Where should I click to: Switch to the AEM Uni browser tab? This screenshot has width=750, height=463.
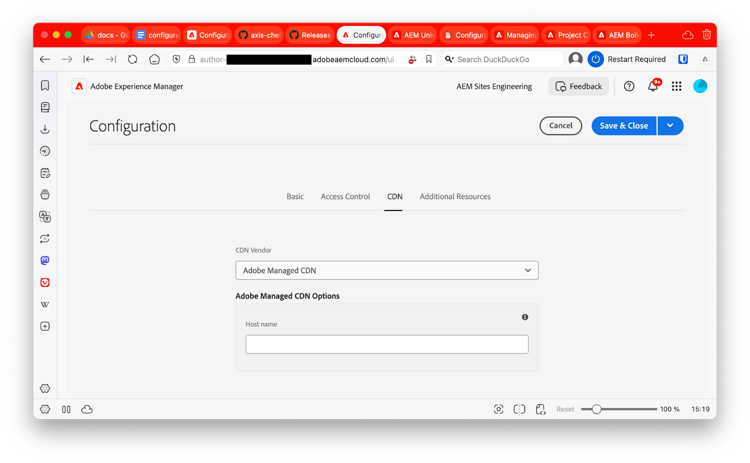(413, 35)
